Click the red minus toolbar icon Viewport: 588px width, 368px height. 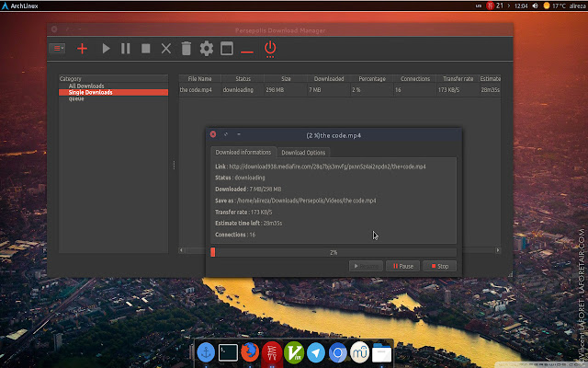pyautogui.click(x=246, y=50)
